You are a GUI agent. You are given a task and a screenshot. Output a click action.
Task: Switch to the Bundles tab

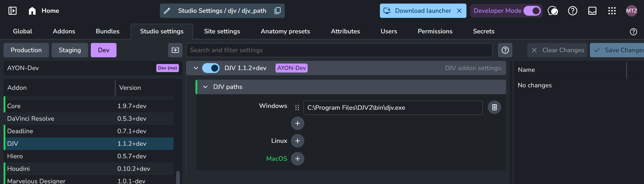click(108, 31)
